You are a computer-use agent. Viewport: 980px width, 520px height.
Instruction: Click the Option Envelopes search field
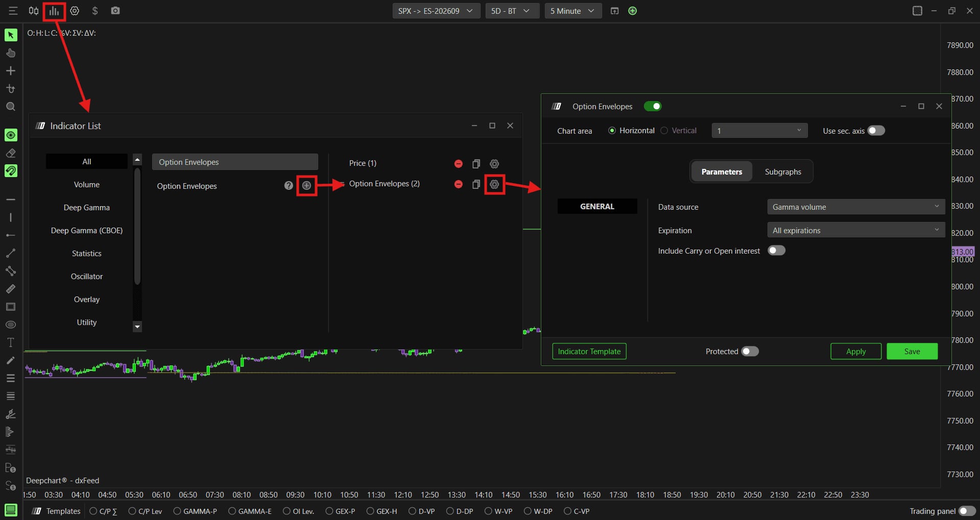click(235, 162)
